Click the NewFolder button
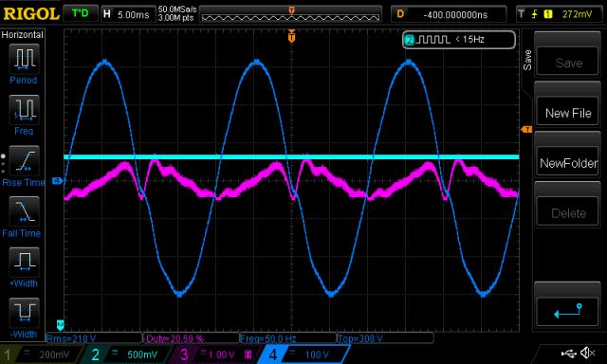 (568, 163)
